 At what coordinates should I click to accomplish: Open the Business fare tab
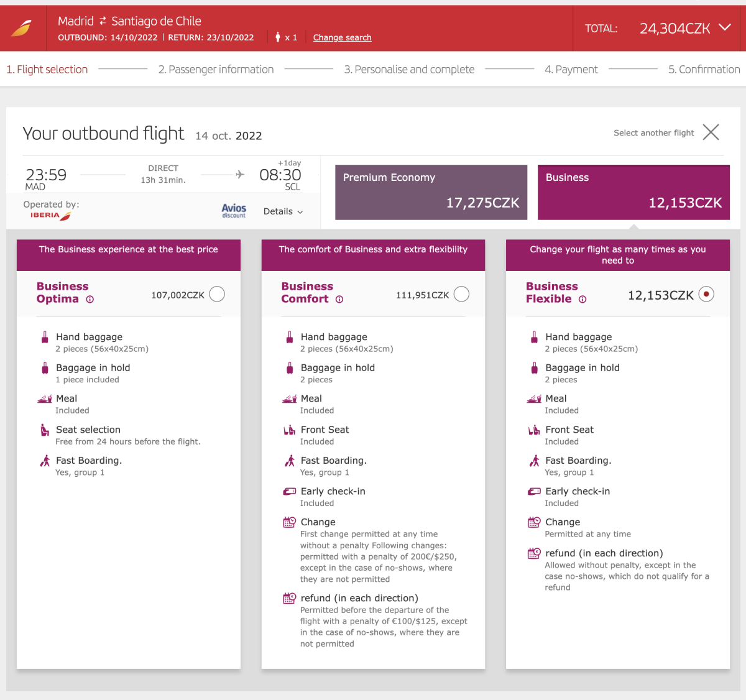point(633,192)
